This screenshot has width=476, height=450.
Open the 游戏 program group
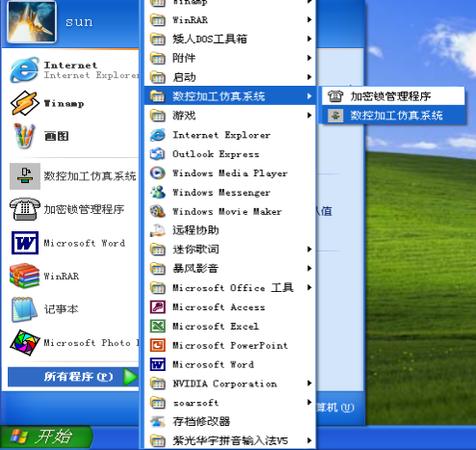pos(230,116)
